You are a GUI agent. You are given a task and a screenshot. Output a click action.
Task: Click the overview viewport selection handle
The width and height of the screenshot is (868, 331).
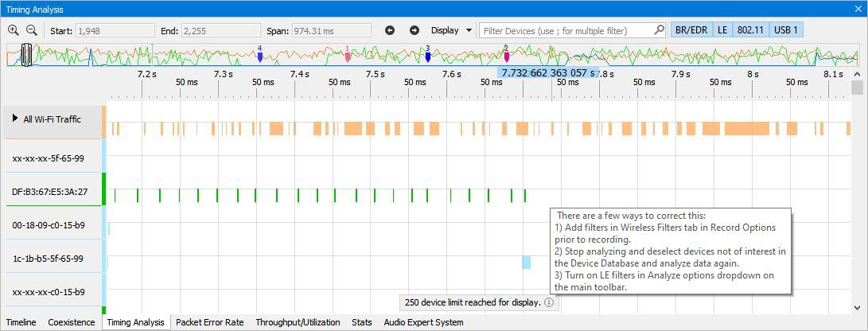point(26,56)
